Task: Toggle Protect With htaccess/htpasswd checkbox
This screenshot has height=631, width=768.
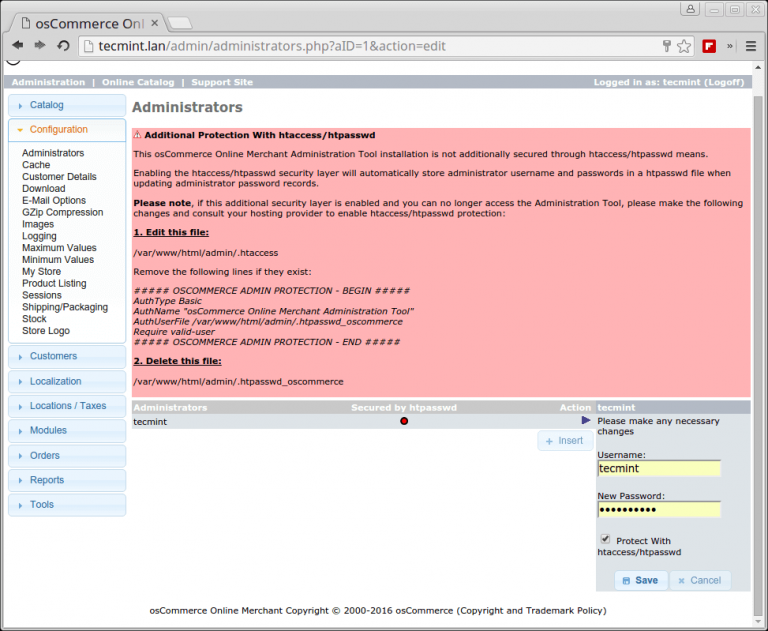Action: click(605, 539)
